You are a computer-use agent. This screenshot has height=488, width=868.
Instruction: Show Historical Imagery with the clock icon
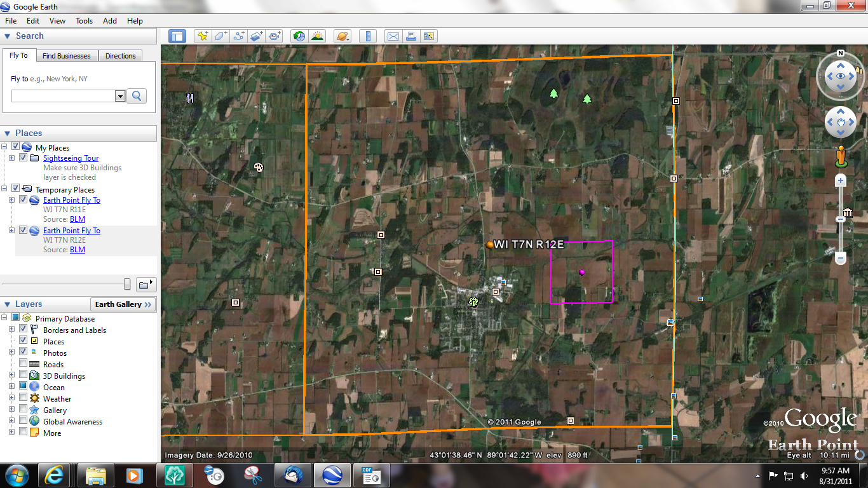point(299,36)
